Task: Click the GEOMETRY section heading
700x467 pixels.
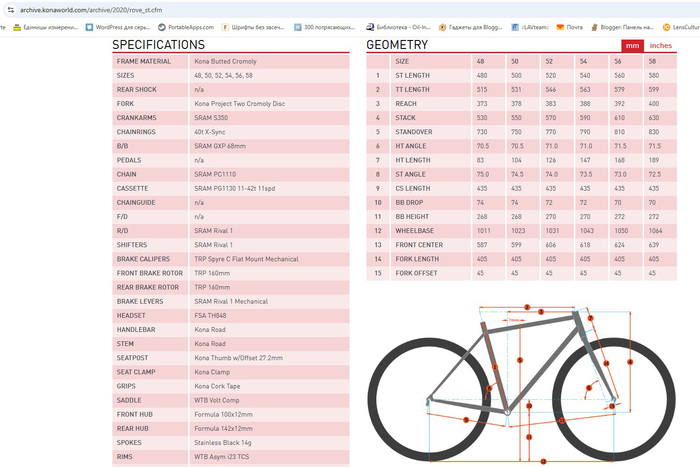Action: click(x=397, y=45)
